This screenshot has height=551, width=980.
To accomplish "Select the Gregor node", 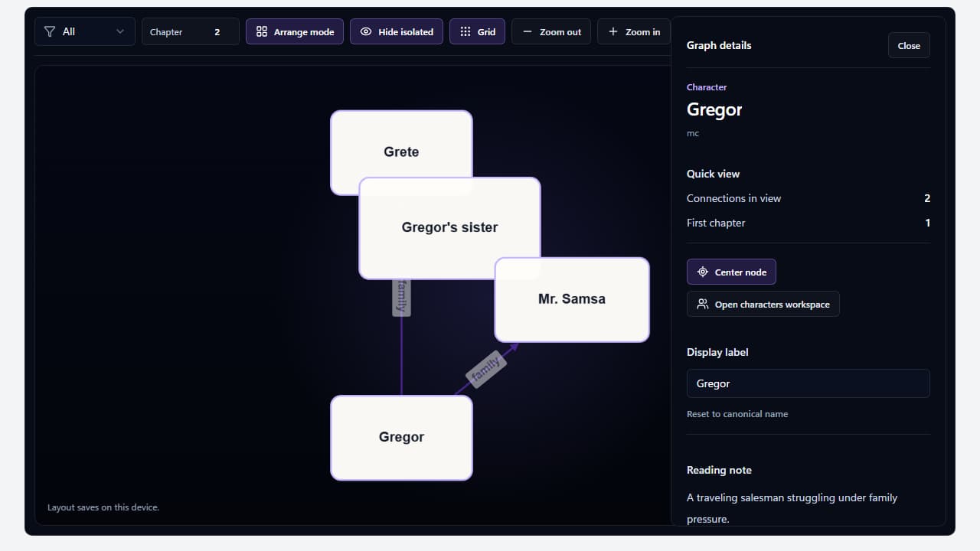I will tap(401, 438).
